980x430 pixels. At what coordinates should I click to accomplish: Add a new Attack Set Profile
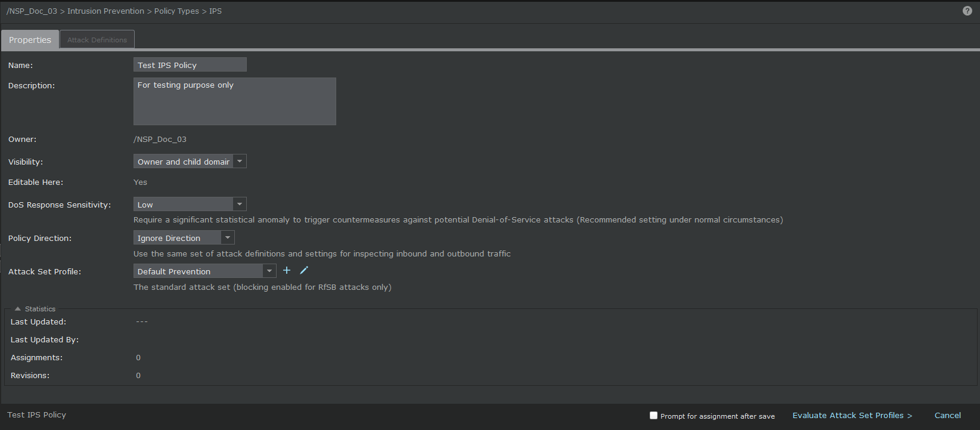pyautogui.click(x=287, y=270)
